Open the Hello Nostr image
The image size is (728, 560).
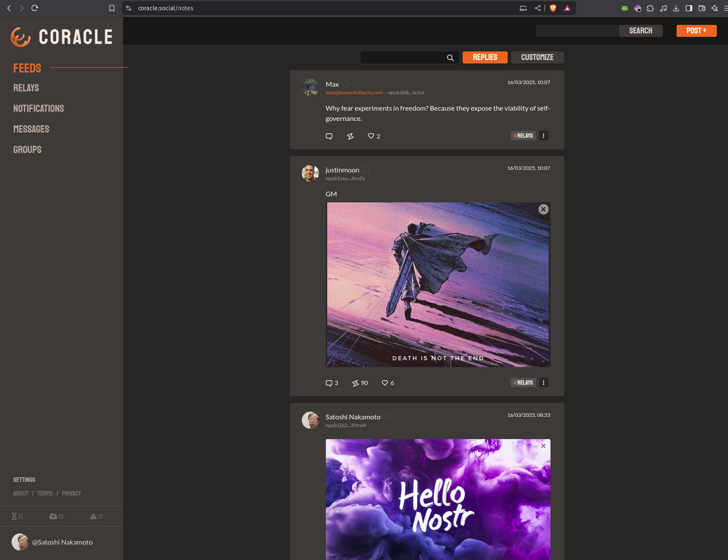(438, 500)
